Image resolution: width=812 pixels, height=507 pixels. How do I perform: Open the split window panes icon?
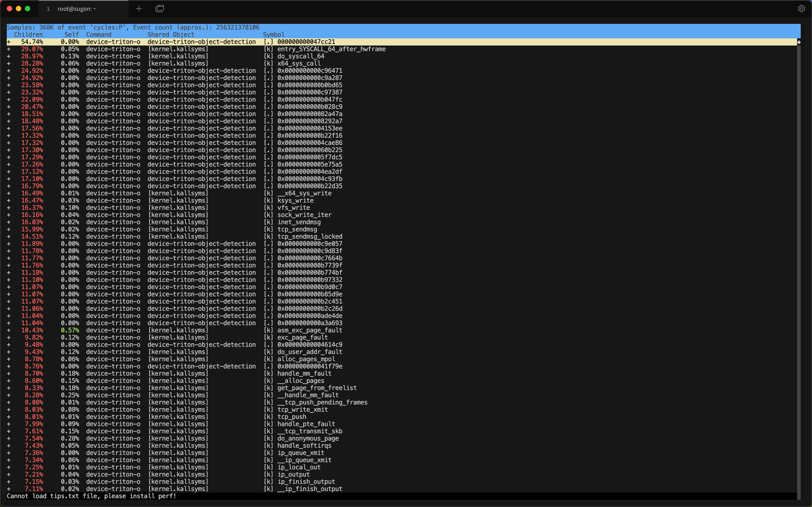pos(160,9)
